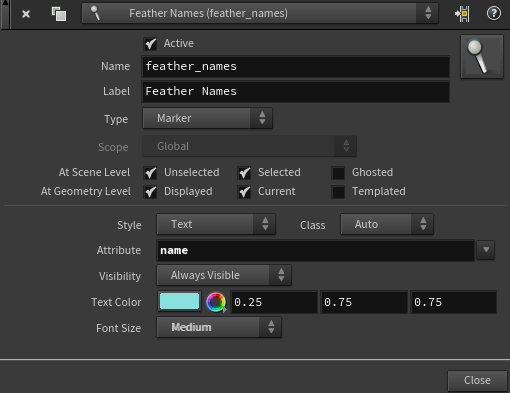510x393 pixels.
Task: Open the Feather Names visualizer selector dropdown
Action: [x=260, y=13]
